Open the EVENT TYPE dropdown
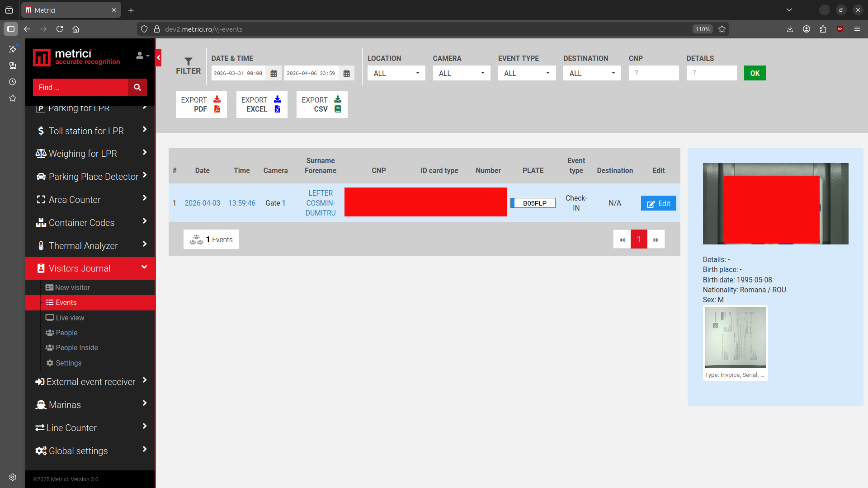The height and width of the screenshot is (488, 868). (527, 73)
